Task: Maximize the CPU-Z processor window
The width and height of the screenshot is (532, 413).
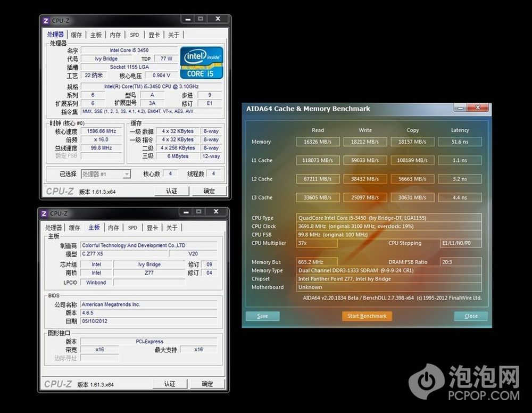Action: click(201, 19)
